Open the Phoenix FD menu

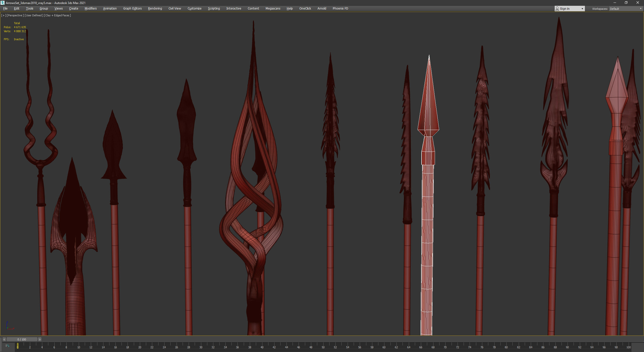pyautogui.click(x=340, y=9)
